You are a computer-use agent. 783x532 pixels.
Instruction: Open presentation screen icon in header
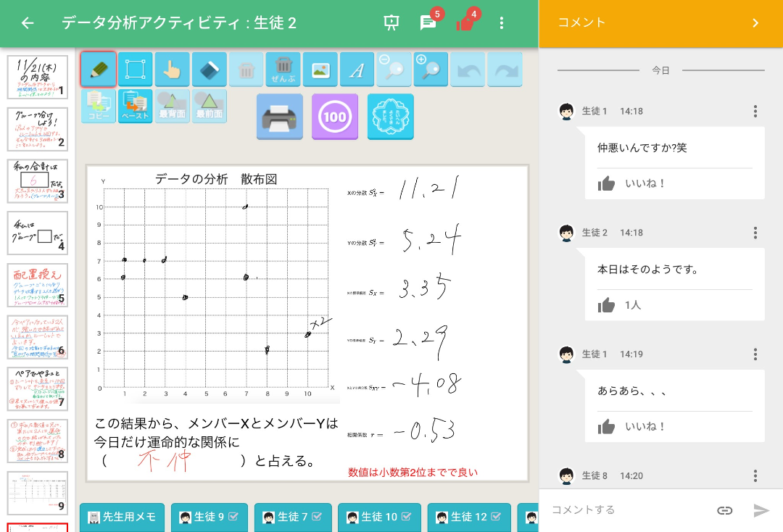click(x=391, y=23)
